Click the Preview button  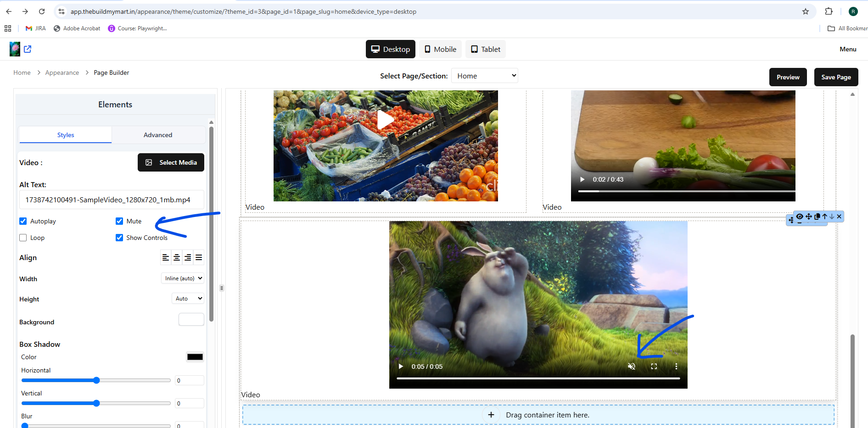coord(788,77)
